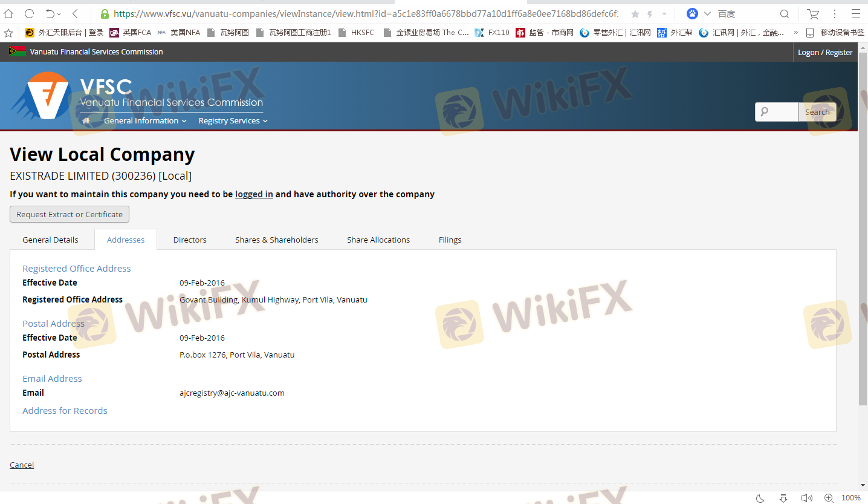Reload the page with the refresh icon
This screenshot has width=868, height=504.
click(x=29, y=13)
